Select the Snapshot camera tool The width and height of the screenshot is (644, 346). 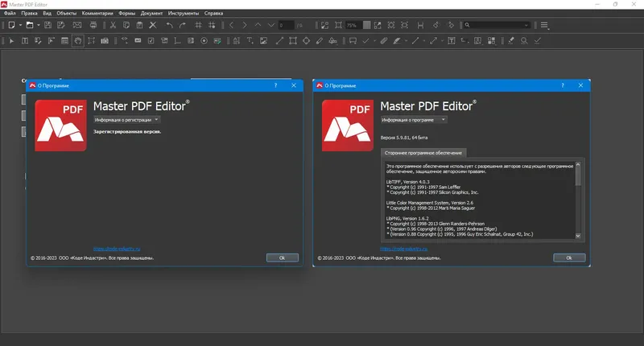tap(105, 40)
